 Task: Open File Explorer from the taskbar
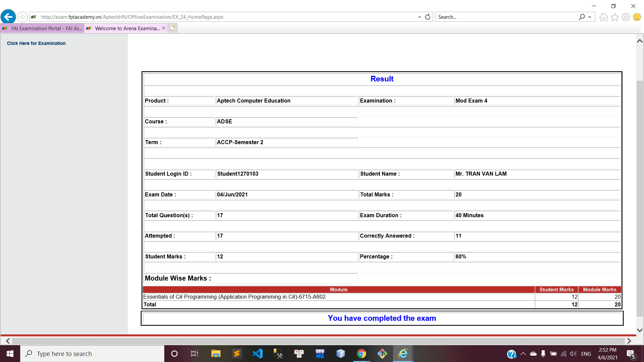pos(216,354)
